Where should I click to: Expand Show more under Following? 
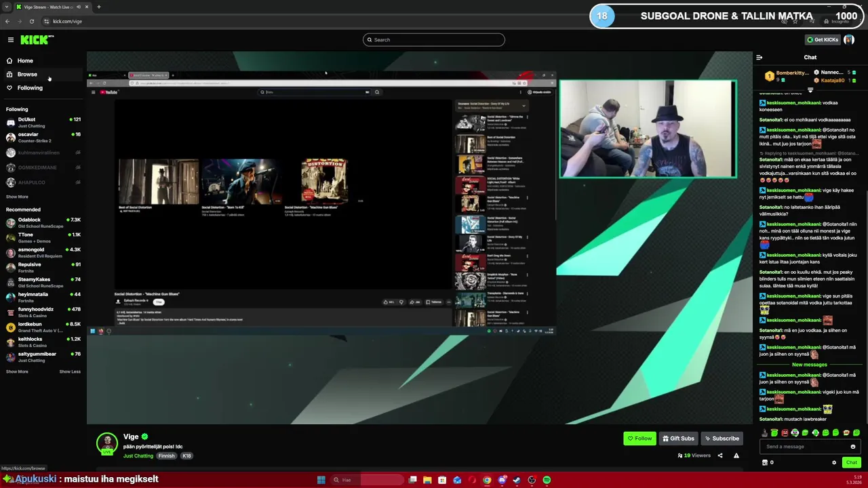(x=17, y=197)
